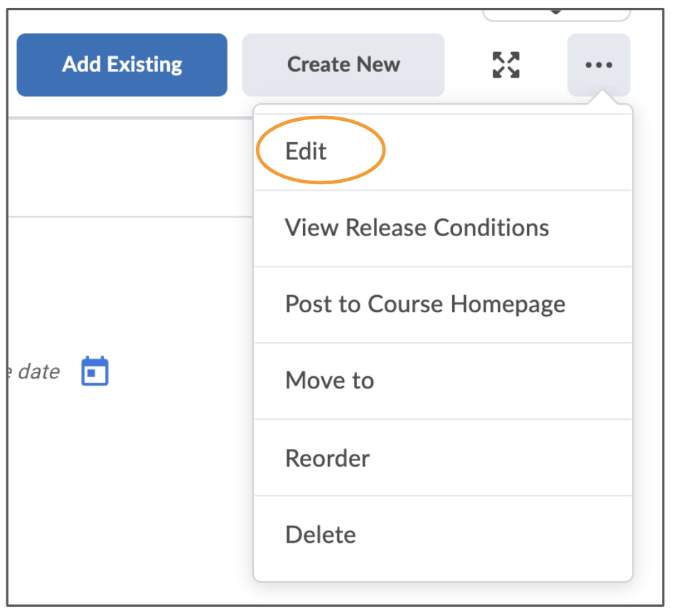Choose Delete from the actions menu
The image size is (674, 616).
pos(321,534)
